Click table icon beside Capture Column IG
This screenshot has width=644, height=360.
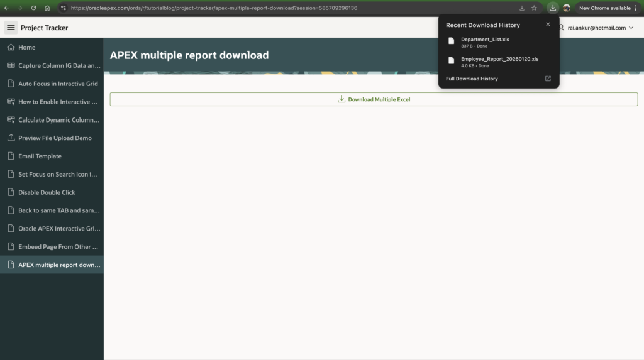click(x=11, y=65)
